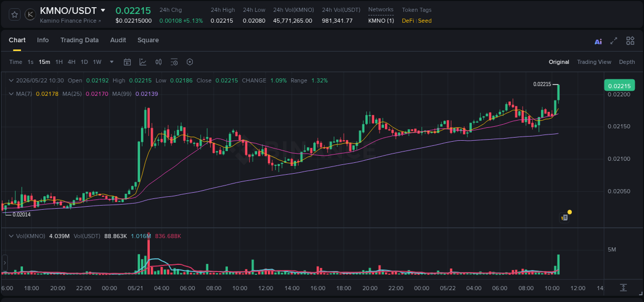The height and width of the screenshot is (302, 644).
Task: Open the chart display settings list icon
Action: 174,62
